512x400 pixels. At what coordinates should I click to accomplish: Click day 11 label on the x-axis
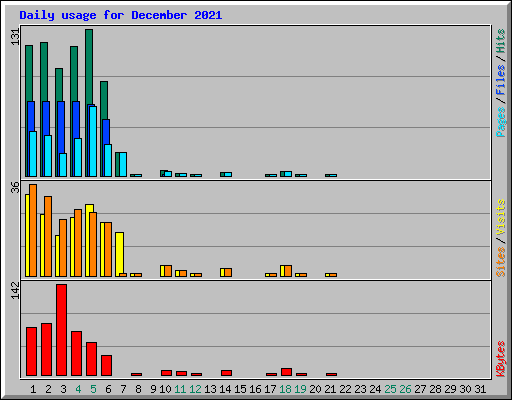point(180,389)
